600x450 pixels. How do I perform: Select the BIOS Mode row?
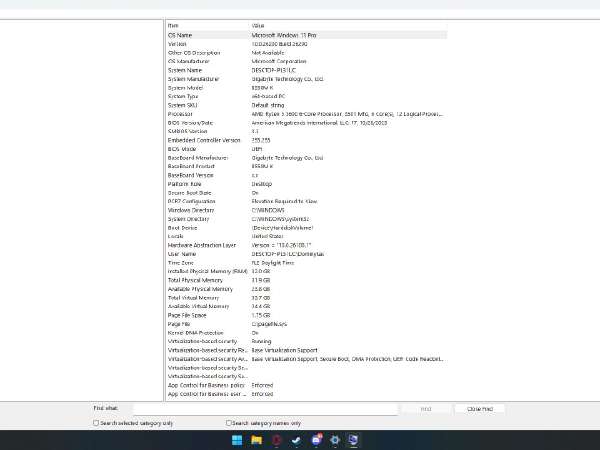307,149
